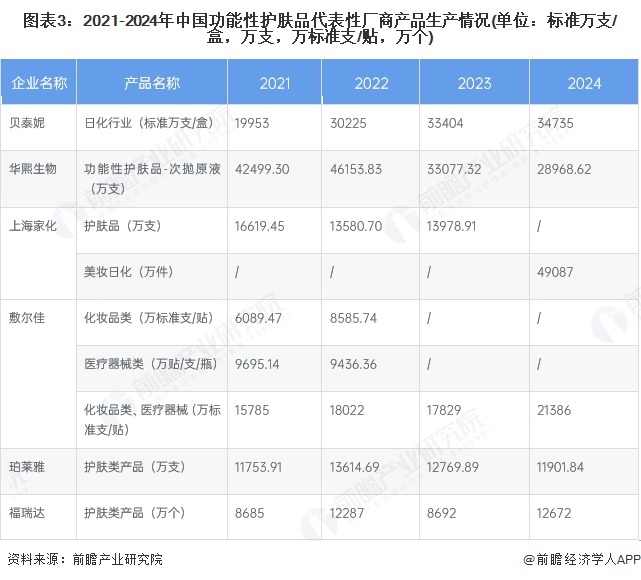Select product 护肤类产品（万个）
Image resolution: width=641 pixels, height=580 pixels.
134,513
